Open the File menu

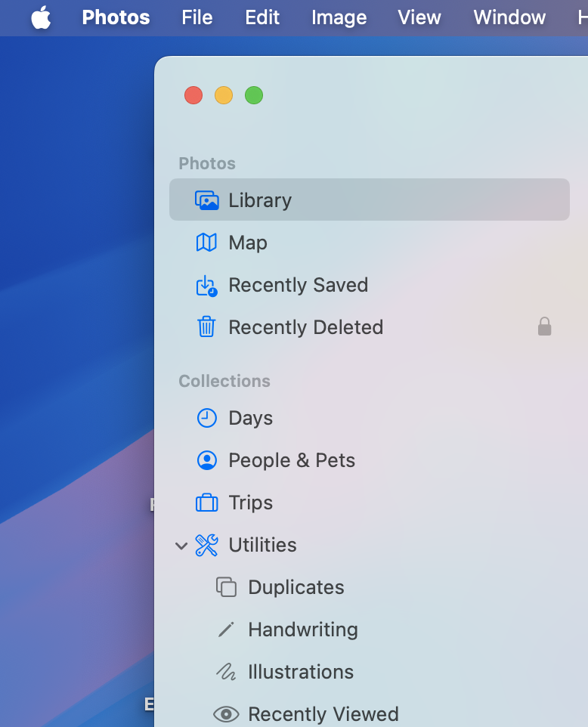point(197,17)
